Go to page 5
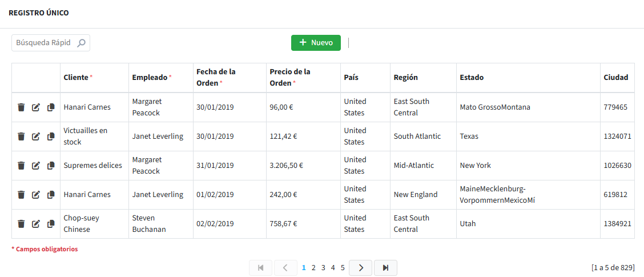The height and width of the screenshot is (277, 644). (x=343, y=268)
